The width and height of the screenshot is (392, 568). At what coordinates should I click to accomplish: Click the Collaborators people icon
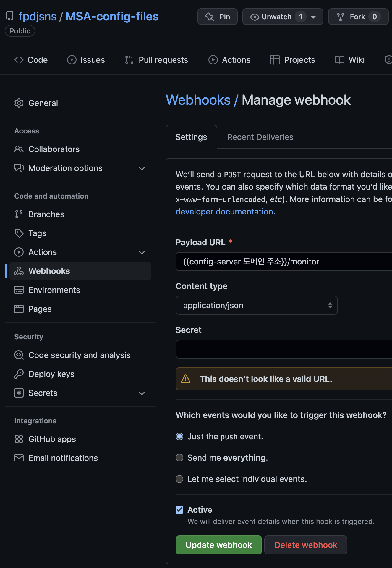coord(19,149)
